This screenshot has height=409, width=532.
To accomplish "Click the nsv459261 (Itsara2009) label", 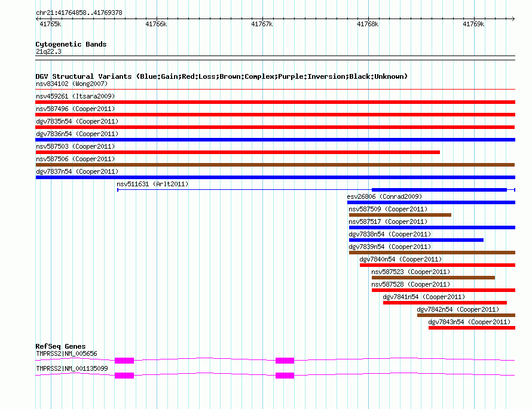I will (75, 96).
